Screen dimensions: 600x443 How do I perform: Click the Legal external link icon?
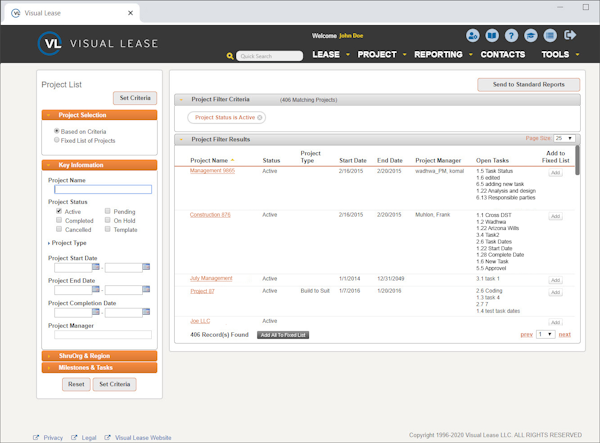tap(74, 437)
